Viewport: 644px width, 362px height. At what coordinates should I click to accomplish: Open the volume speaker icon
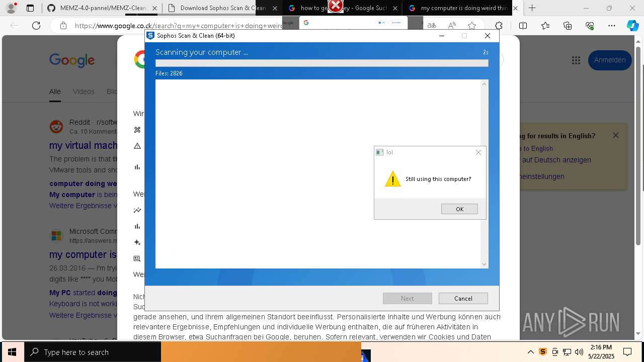[x=579, y=352]
